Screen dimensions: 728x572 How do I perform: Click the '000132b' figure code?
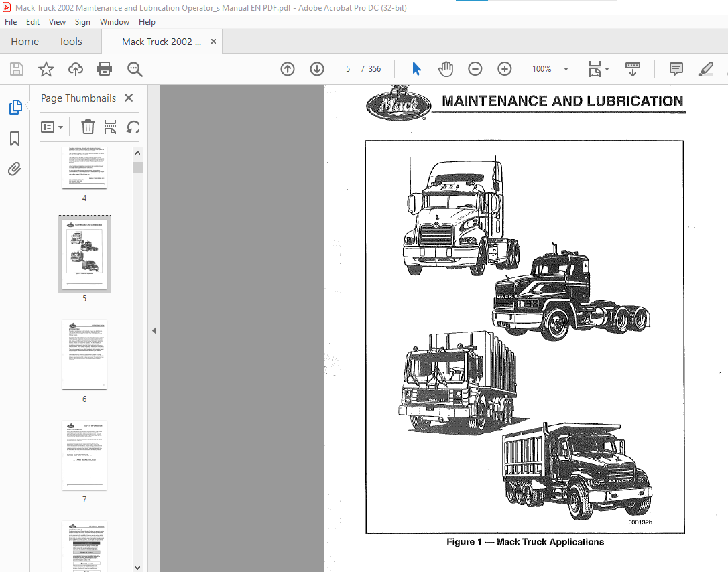(x=640, y=522)
